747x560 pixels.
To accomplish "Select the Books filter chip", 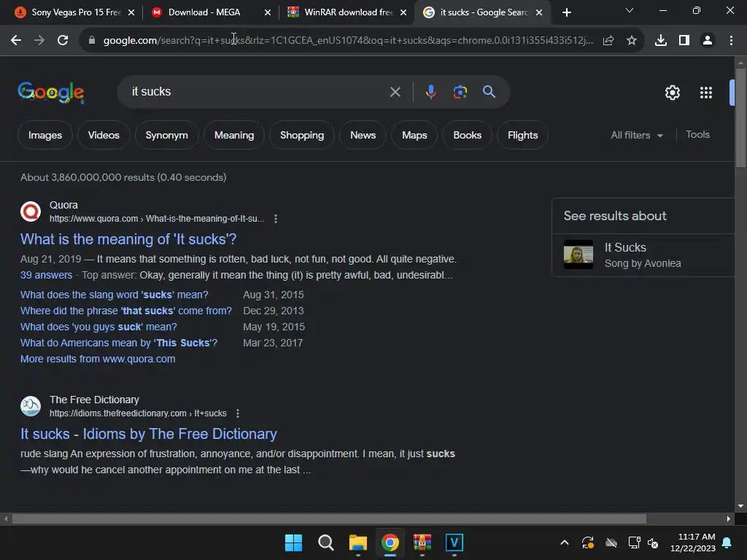I will point(468,135).
